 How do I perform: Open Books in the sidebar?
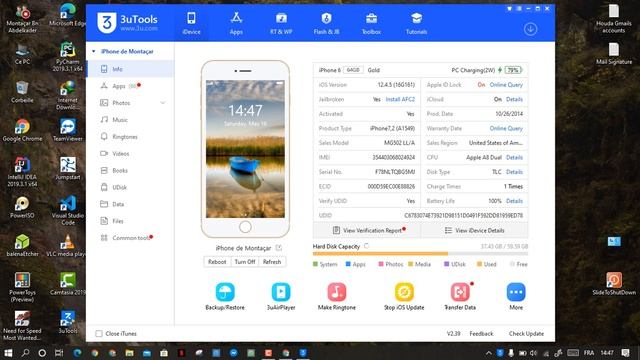pos(120,170)
